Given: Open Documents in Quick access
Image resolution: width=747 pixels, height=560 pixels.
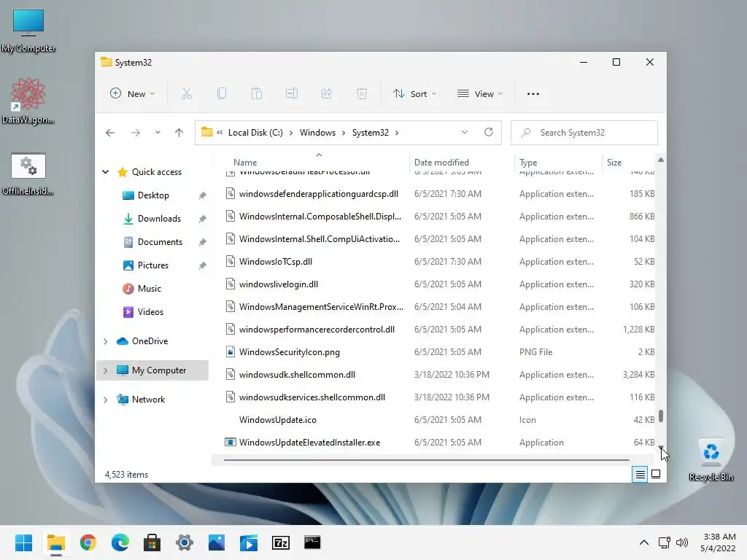Looking at the screenshot, I should (160, 242).
